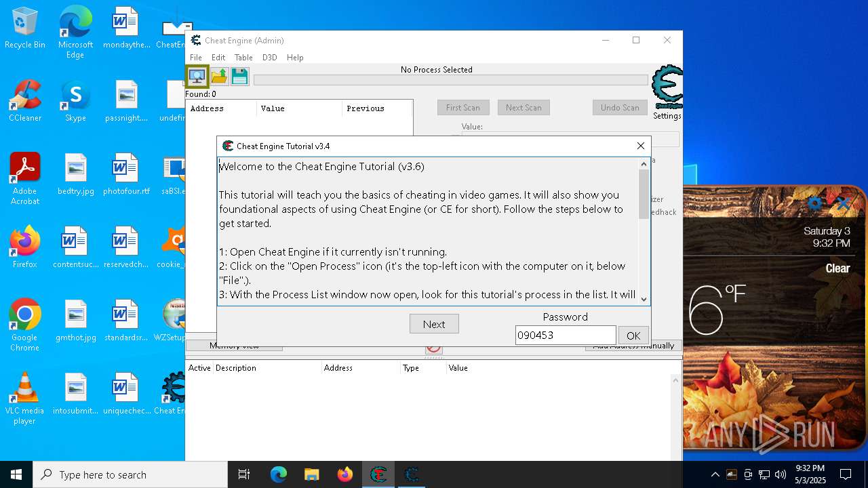The image size is (868, 488).
Task: Open Edge from the taskbar
Action: [x=279, y=474]
